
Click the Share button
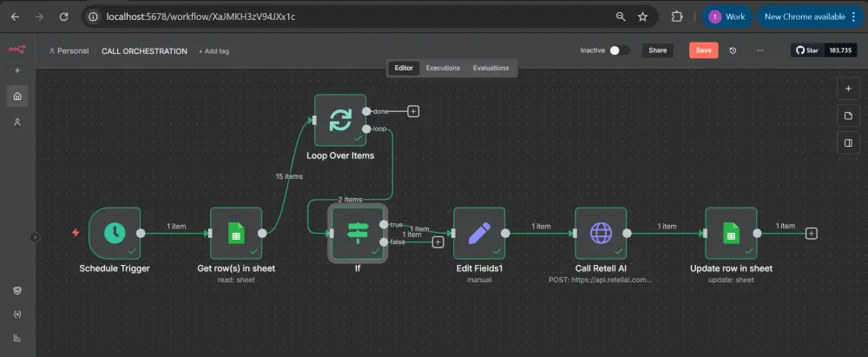[658, 50]
